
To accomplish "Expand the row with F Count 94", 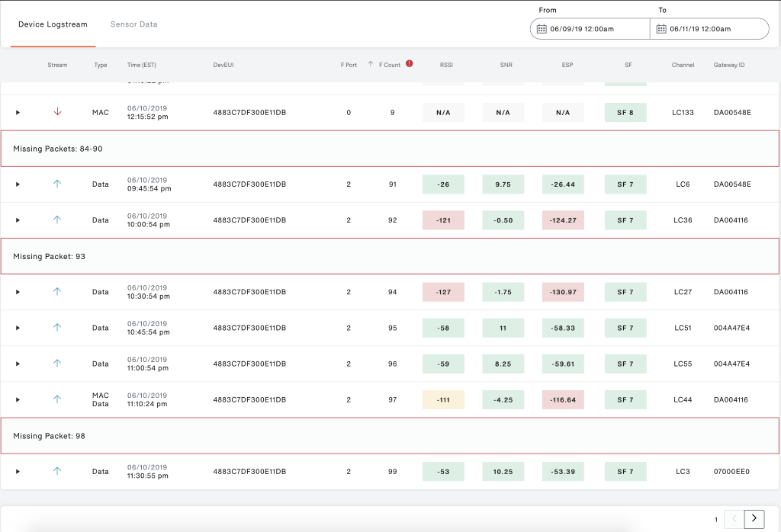I will click(x=18, y=292).
